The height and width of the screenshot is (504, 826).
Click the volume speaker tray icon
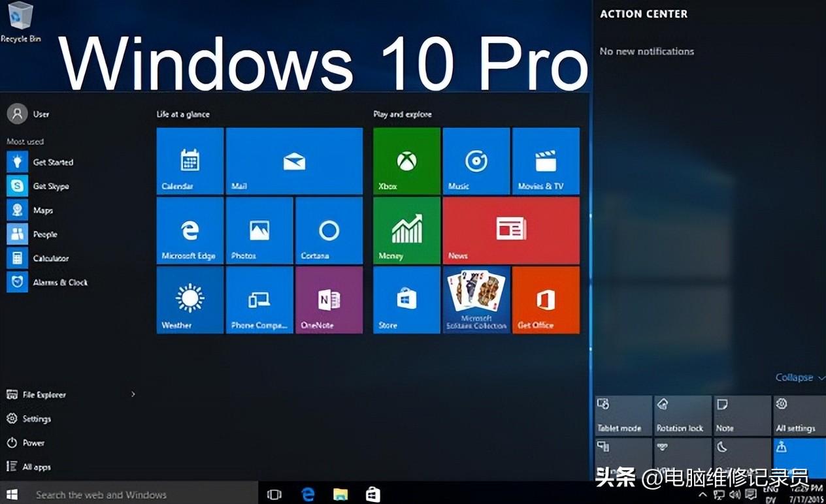[735, 494]
